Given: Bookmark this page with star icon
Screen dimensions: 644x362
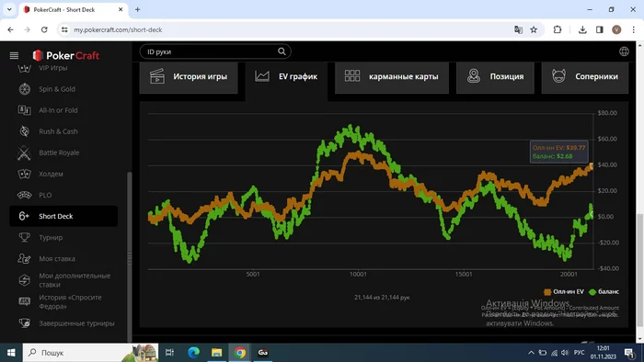Looking at the screenshot, I should click(534, 29).
